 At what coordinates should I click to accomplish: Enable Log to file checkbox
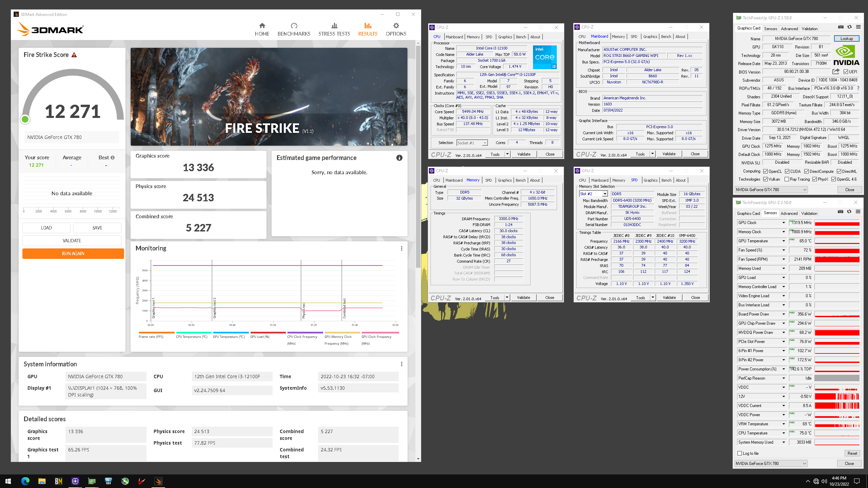pyautogui.click(x=740, y=453)
